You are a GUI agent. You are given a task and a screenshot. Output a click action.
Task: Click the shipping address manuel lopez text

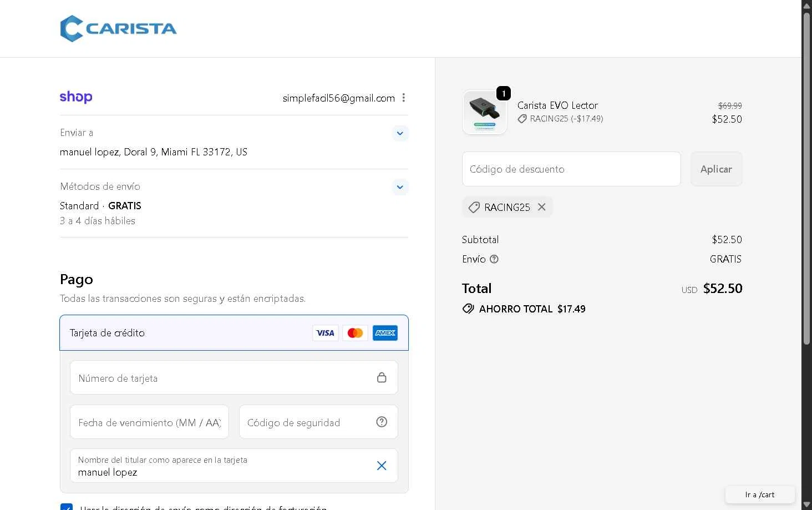point(154,152)
